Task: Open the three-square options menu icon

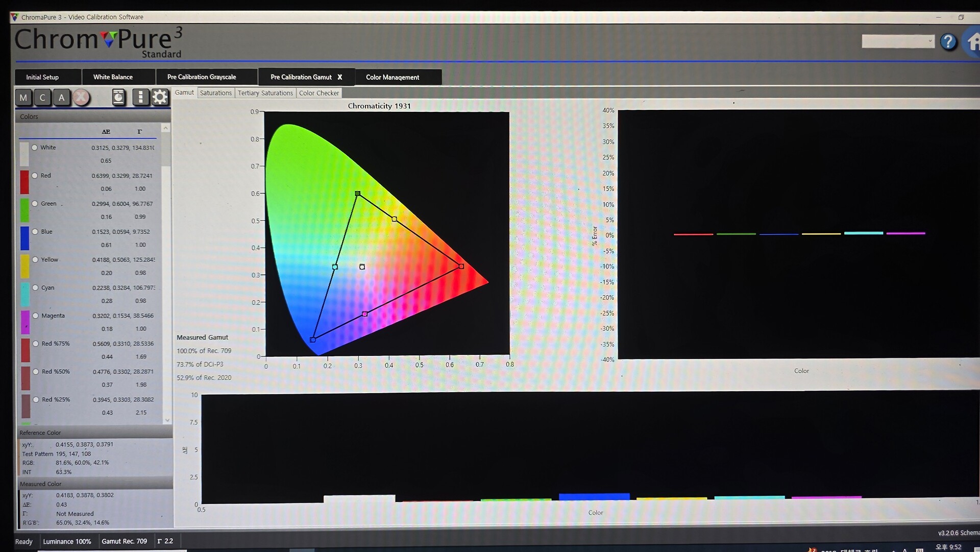Action: (140, 97)
